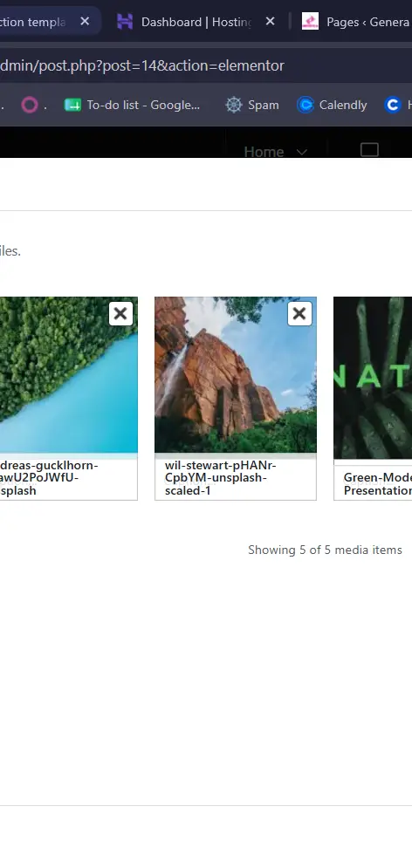Select the red cliff waterfall thumbnail
The image size is (412, 868).
tap(236, 375)
